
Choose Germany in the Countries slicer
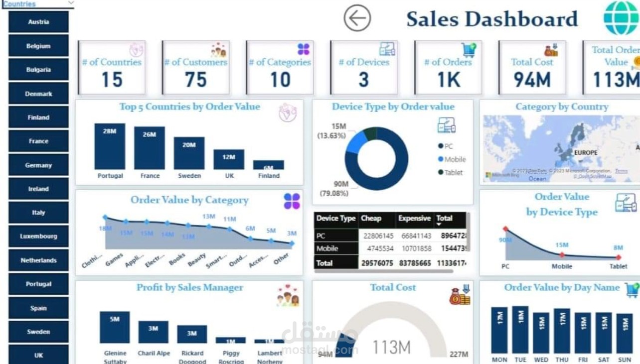click(x=38, y=165)
